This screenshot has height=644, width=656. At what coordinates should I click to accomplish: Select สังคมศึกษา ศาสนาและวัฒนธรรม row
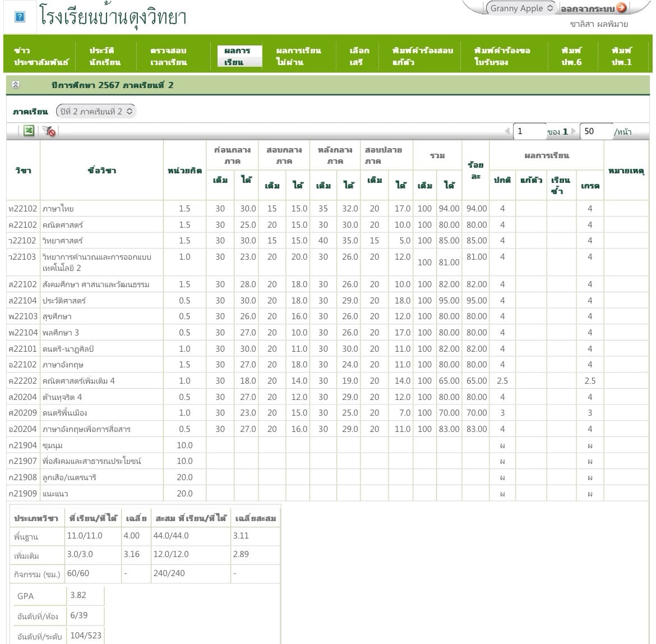[327, 284]
